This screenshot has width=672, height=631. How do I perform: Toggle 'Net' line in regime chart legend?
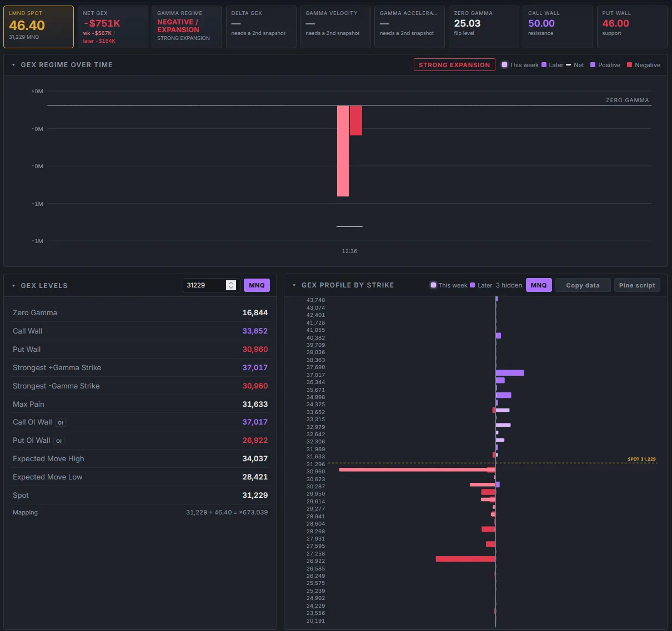pos(575,65)
